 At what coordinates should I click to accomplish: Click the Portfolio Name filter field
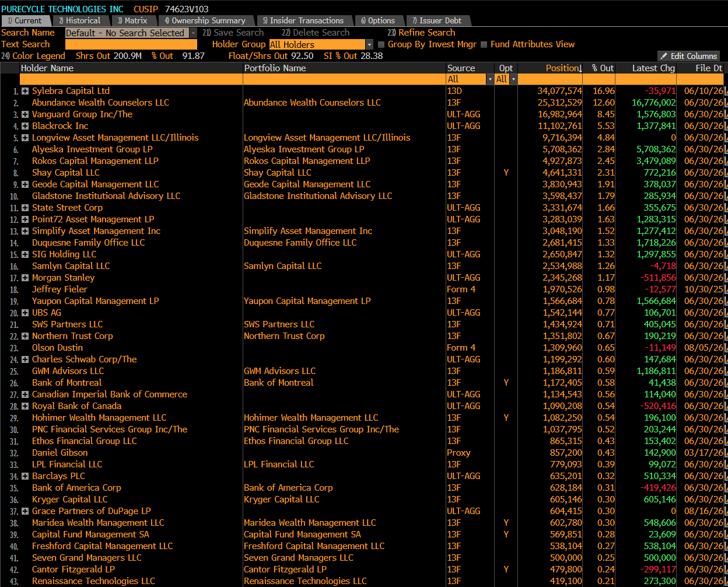point(344,79)
